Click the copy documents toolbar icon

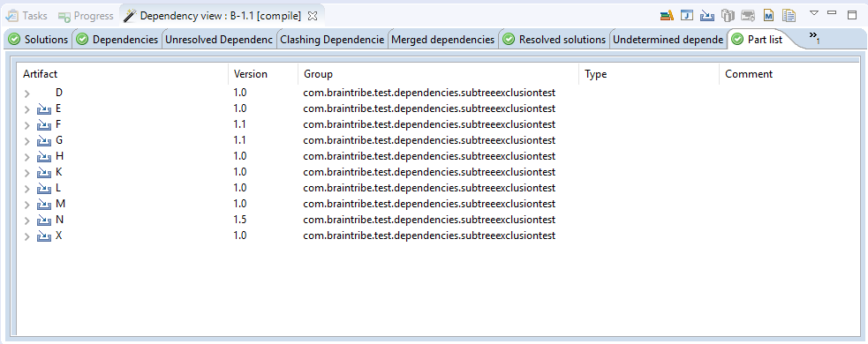point(789,16)
